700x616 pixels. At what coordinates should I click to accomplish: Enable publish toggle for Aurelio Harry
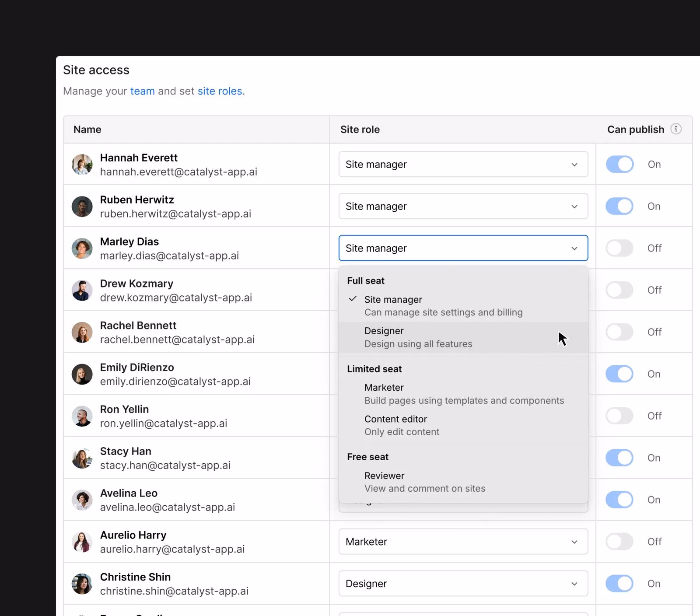coord(619,542)
